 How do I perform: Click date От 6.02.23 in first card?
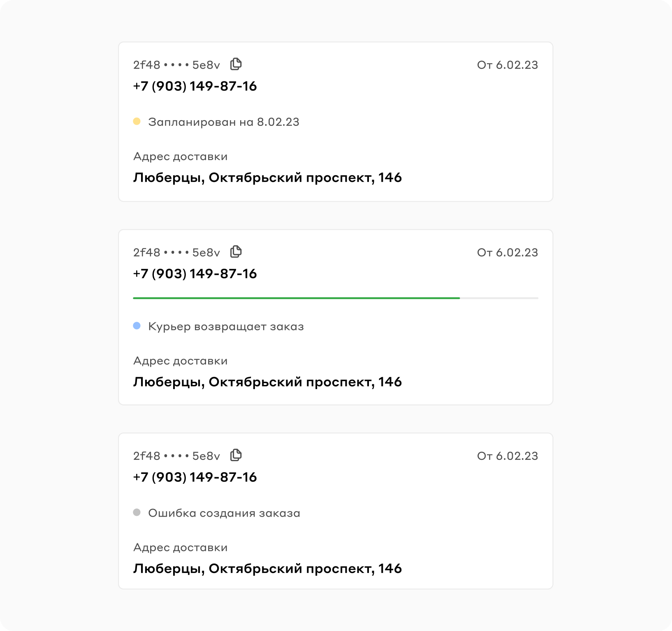coord(507,65)
